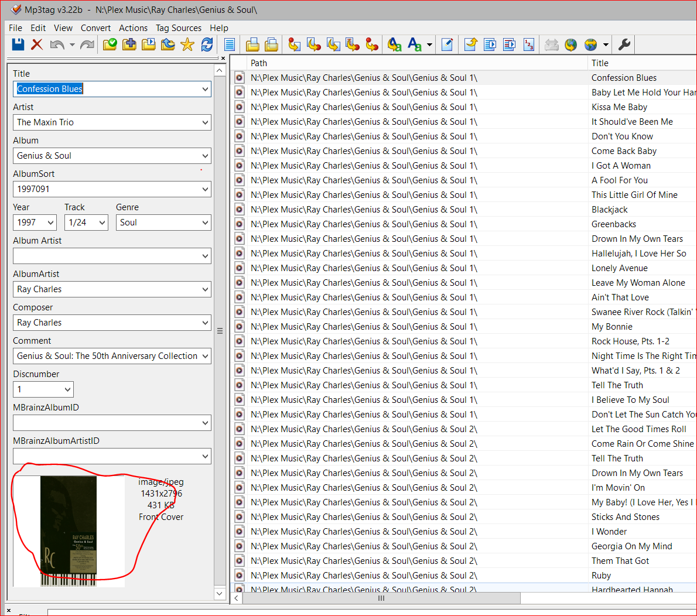
Task: Open Favorites via the star icon
Action: [187, 45]
